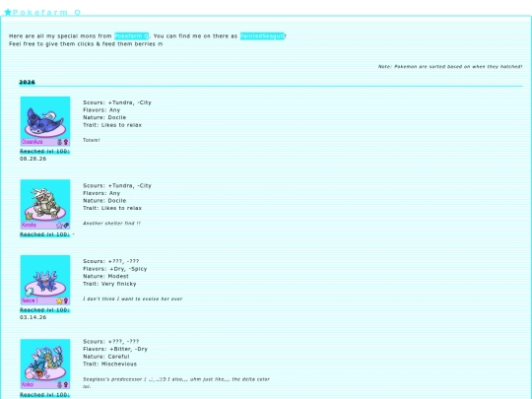Click the blue bat-like Pokemon sprite dated 03.14.26

(46, 280)
